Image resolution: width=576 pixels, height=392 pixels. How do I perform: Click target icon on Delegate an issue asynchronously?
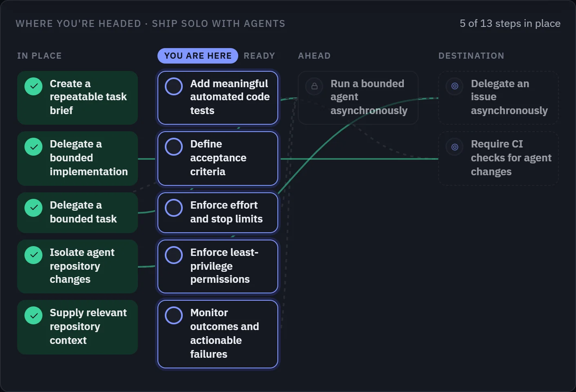pyautogui.click(x=454, y=86)
